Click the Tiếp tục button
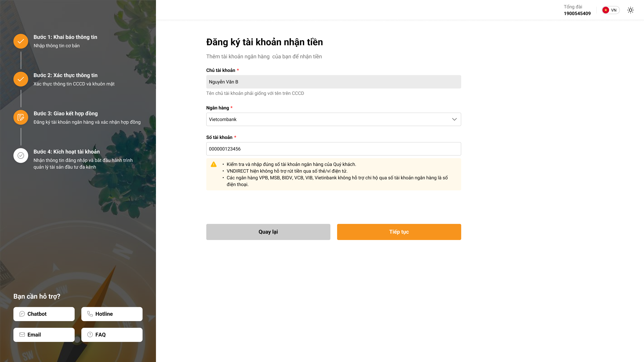Screen dimensions: 644x362 click(399, 232)
